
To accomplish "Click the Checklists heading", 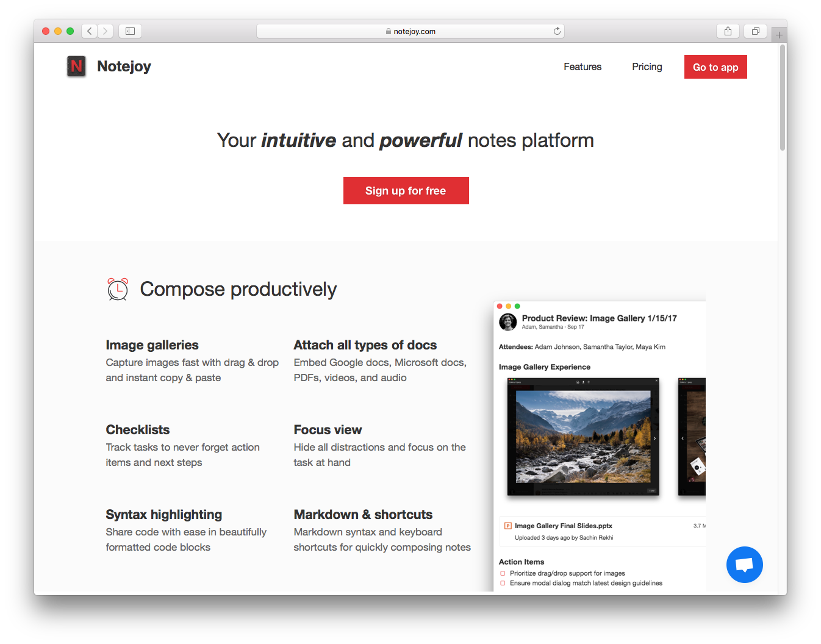I will (138, 430).
